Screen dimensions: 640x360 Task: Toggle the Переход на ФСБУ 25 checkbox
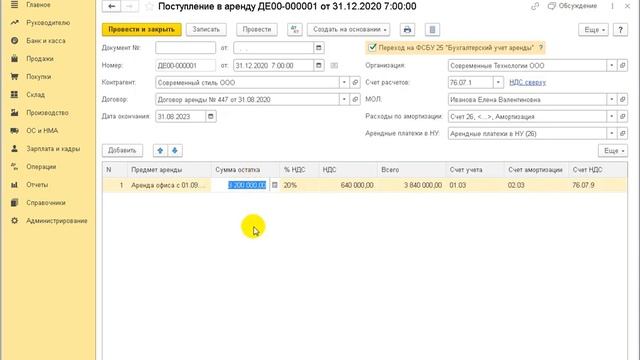point(372,47)
